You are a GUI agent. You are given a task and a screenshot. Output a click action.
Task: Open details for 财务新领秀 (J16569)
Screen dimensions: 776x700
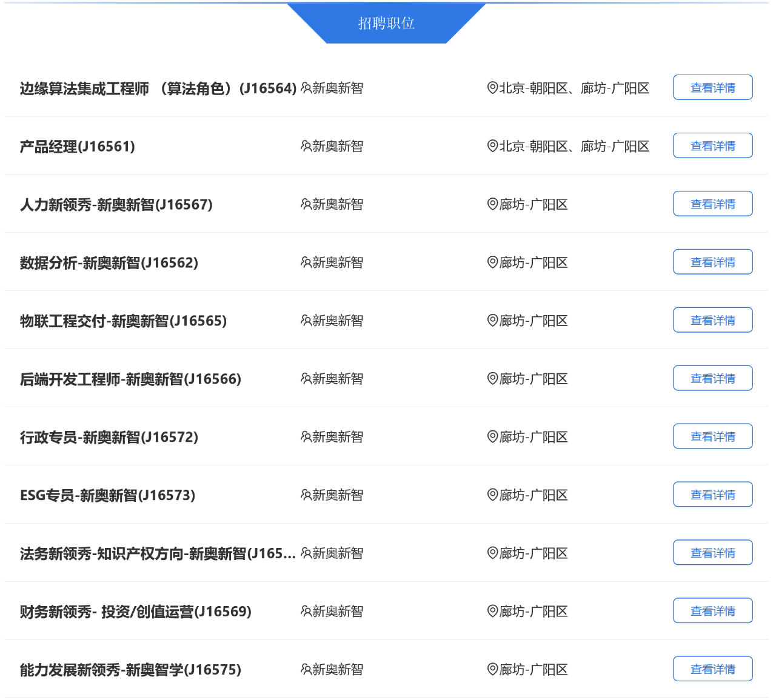tap(713, 611)
